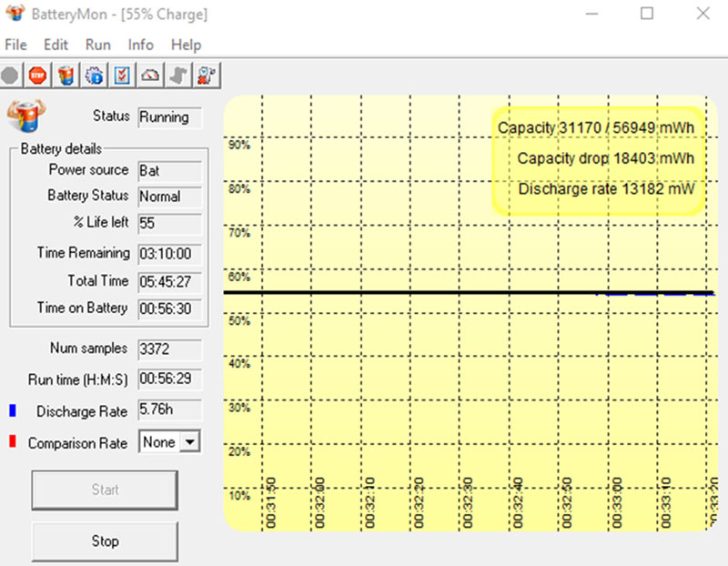Click the gear with info badge icon
The image size is (728, 566).
coord(95,76)
